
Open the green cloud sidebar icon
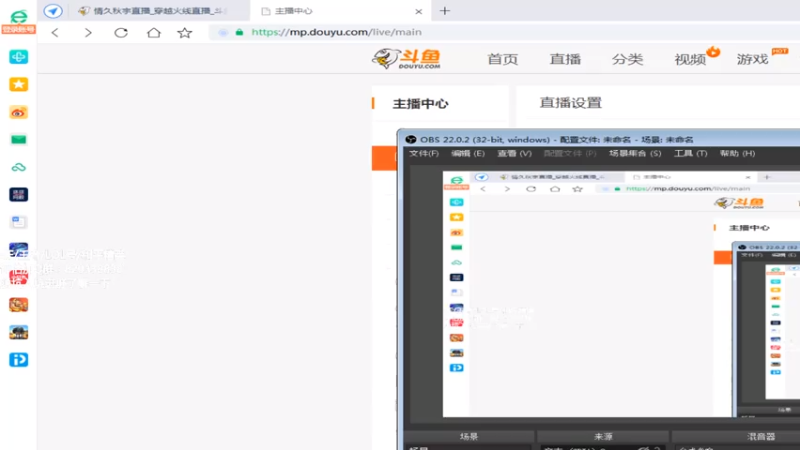coord(18,167)
